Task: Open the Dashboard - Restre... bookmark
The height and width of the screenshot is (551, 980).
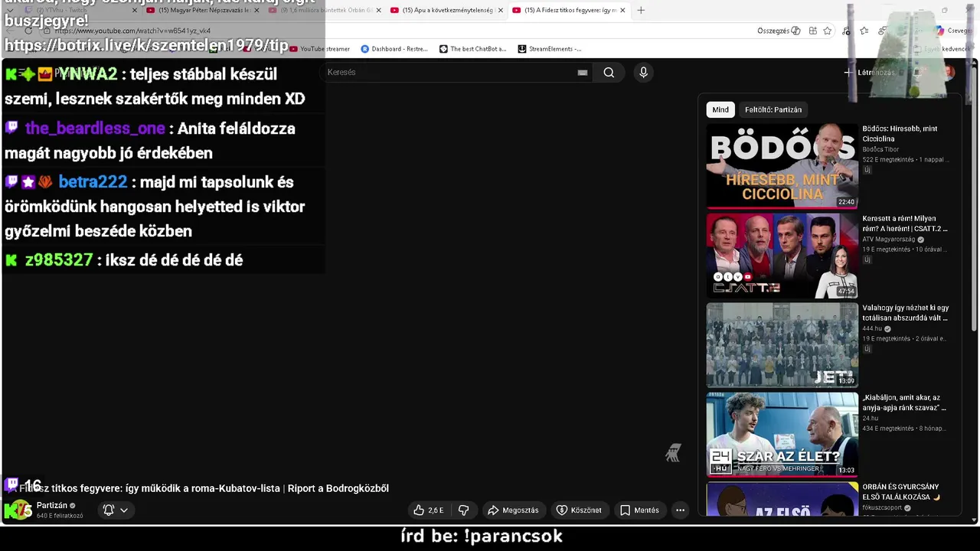Action: pyautogui.click(x=394, y=49)
